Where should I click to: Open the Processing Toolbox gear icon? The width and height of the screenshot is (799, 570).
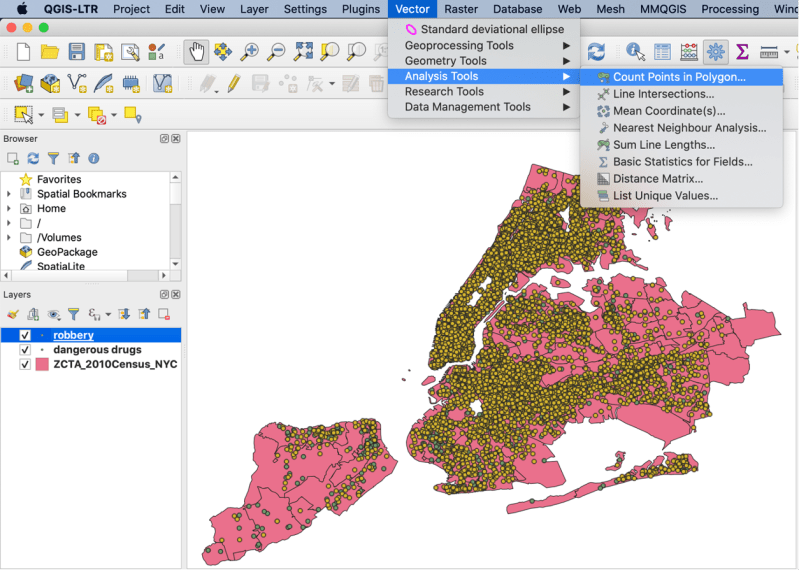tap(715, 52)
